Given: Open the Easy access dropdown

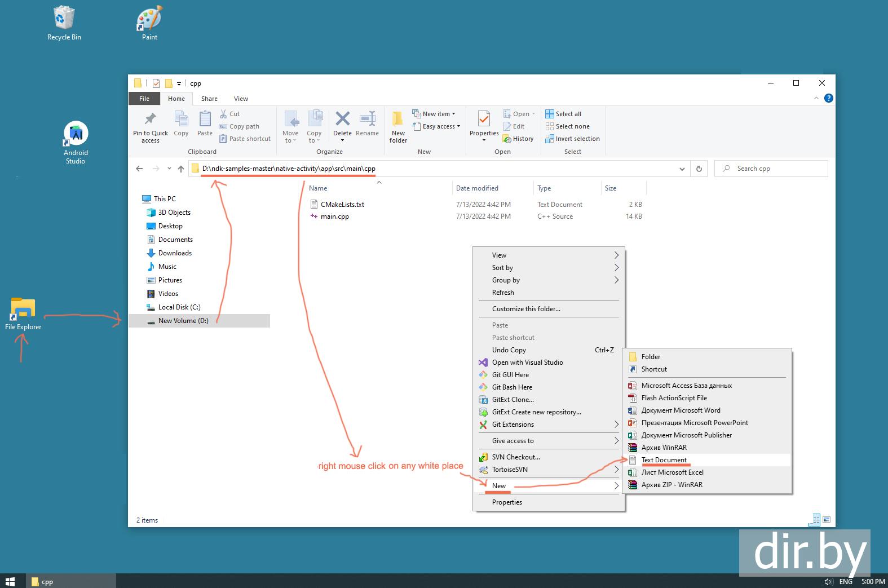Looking at the screenshot, I should pos(436,126).
